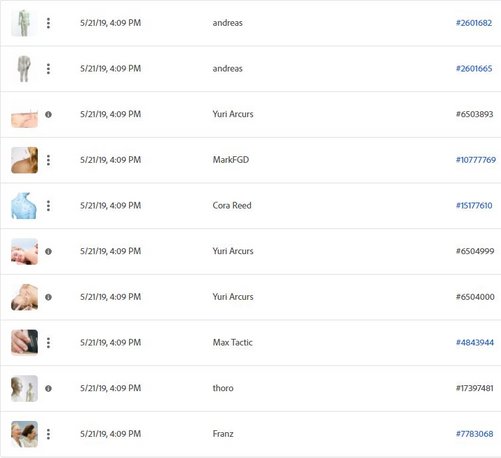
Task: Open asset link #2601665
Action: pos(474,69)
